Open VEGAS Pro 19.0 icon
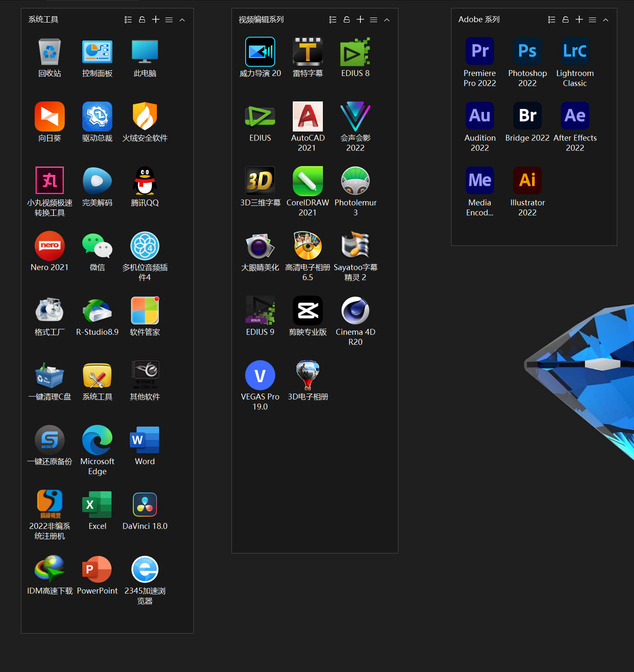634x672 pixels. 260,375
